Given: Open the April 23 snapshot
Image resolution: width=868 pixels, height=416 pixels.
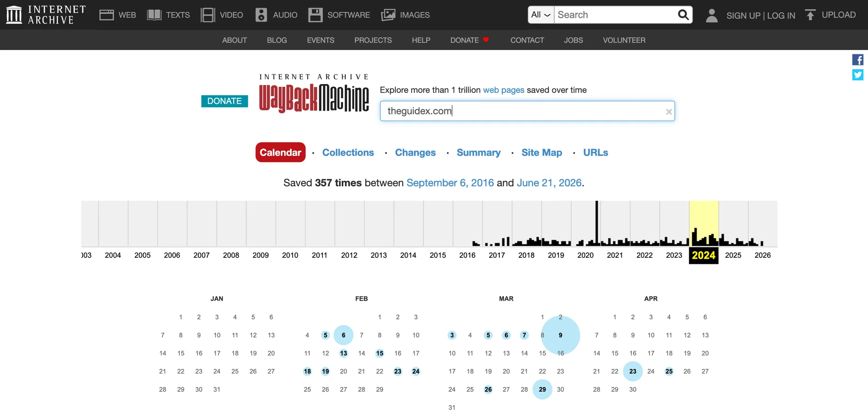Looking at the screenshot, I should (x=633, y=372).
